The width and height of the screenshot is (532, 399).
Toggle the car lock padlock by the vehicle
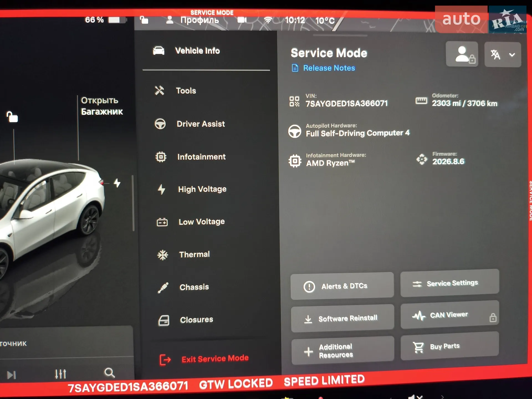(x=12, y=117)
